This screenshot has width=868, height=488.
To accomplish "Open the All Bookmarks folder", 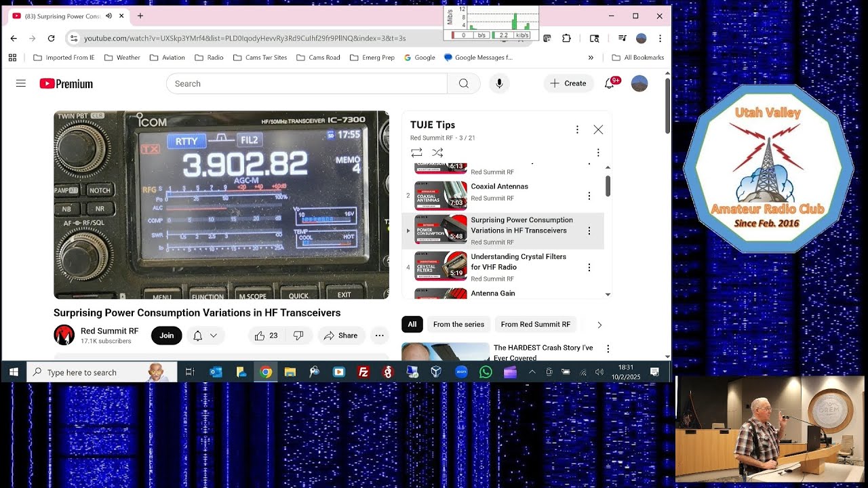I will point(637,58).
